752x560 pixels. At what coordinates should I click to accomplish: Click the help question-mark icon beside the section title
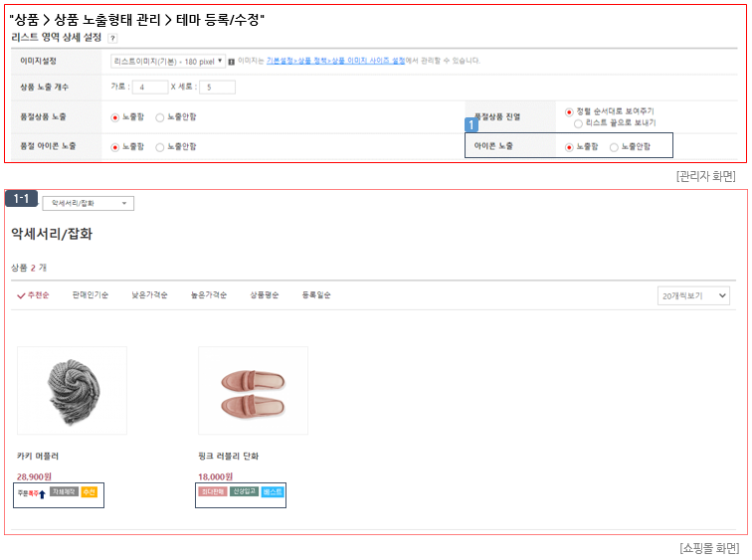tap(112, 38)
